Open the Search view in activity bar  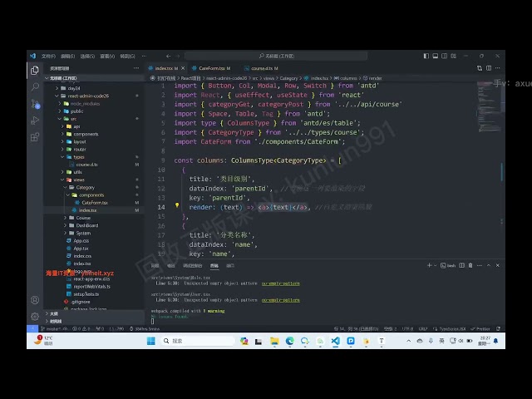click(x=35, y=86)
